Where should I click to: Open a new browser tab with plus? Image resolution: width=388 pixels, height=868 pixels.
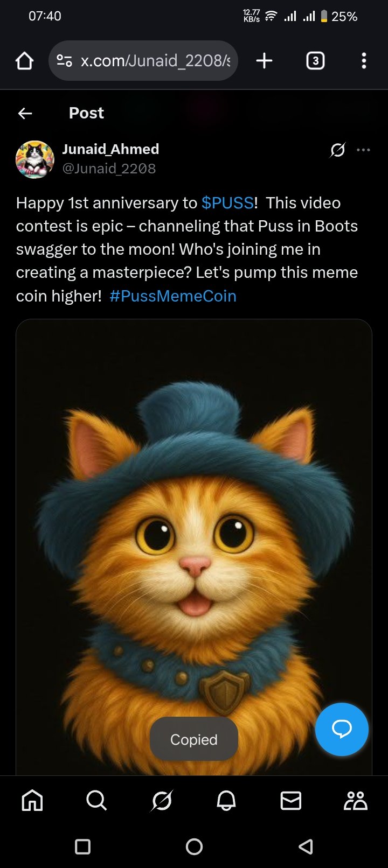(x=264, y=61)
